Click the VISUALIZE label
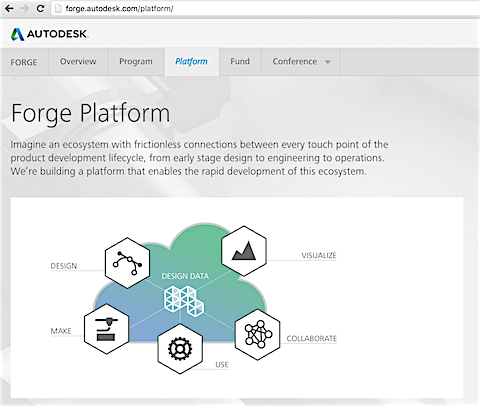The width and height of the screenshot is (480, 406). (x=319, y=256)
